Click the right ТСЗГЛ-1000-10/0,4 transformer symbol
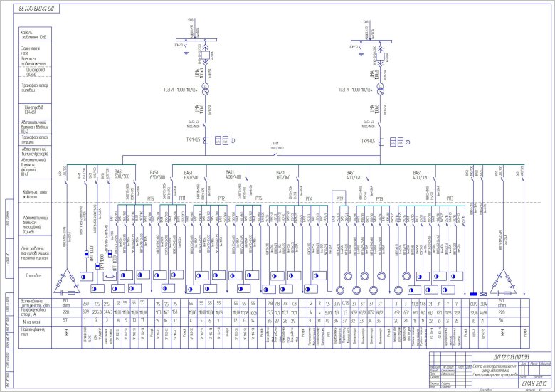Screen dimensions: 555x392 pos(381,90)
